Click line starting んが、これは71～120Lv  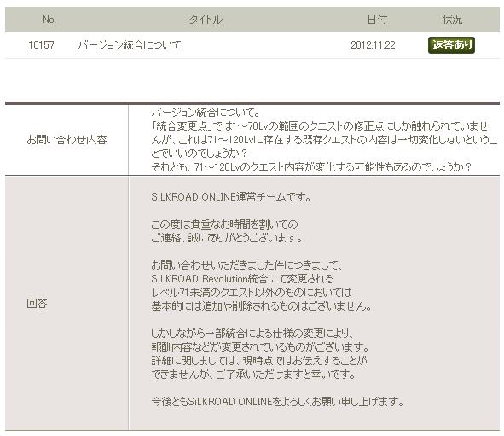pos(325,140)
